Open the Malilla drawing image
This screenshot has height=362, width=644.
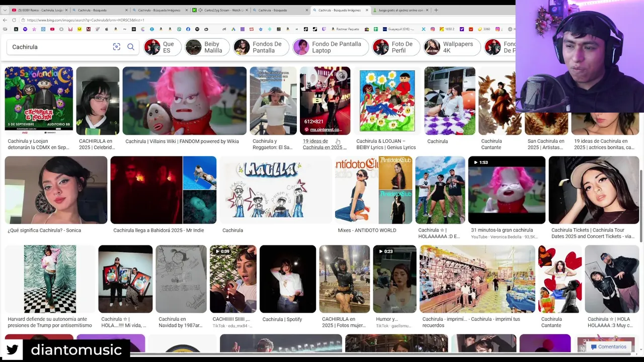point(276,190)
